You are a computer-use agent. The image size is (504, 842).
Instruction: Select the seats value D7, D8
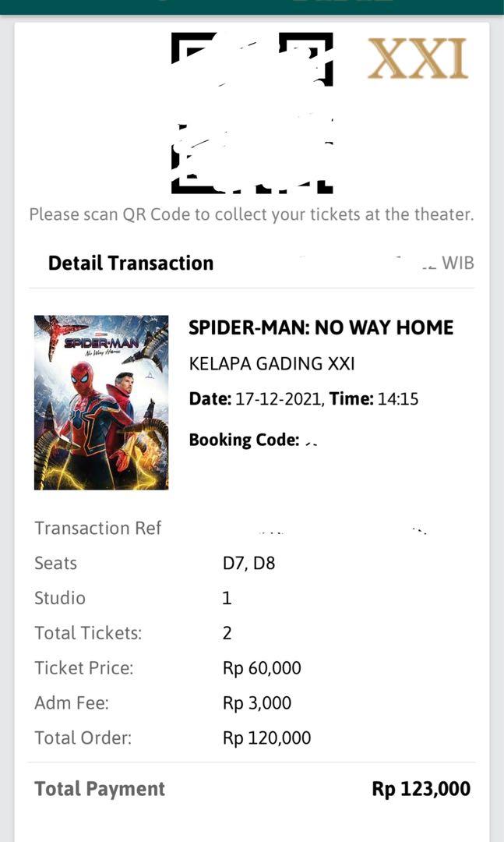coord(248,563)
